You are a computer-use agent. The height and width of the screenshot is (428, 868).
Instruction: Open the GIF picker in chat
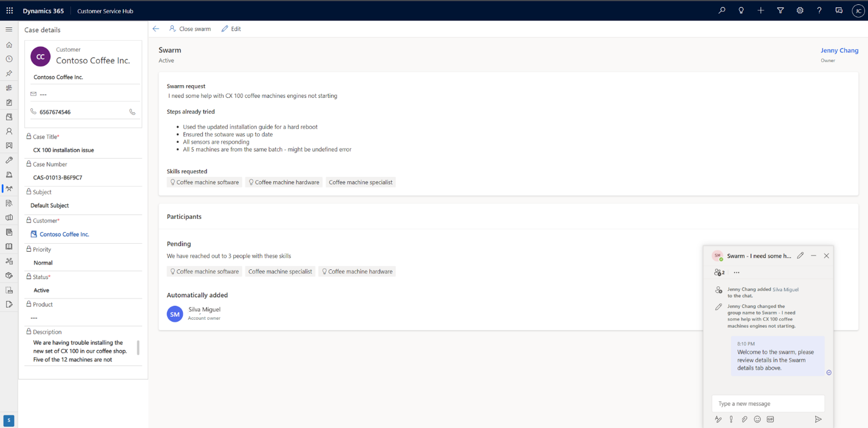point(770,419)
